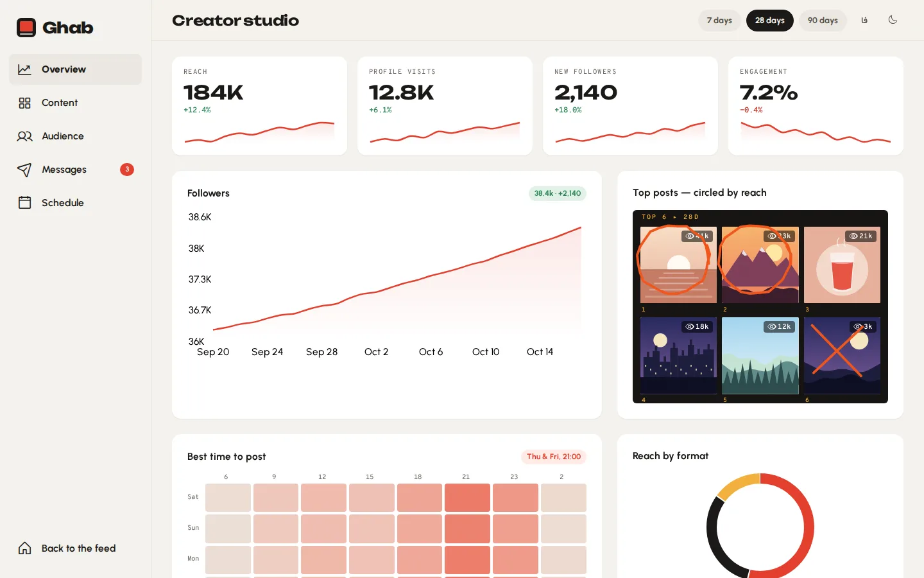Click the Ghab logo icon

click(x=26, y=28)
